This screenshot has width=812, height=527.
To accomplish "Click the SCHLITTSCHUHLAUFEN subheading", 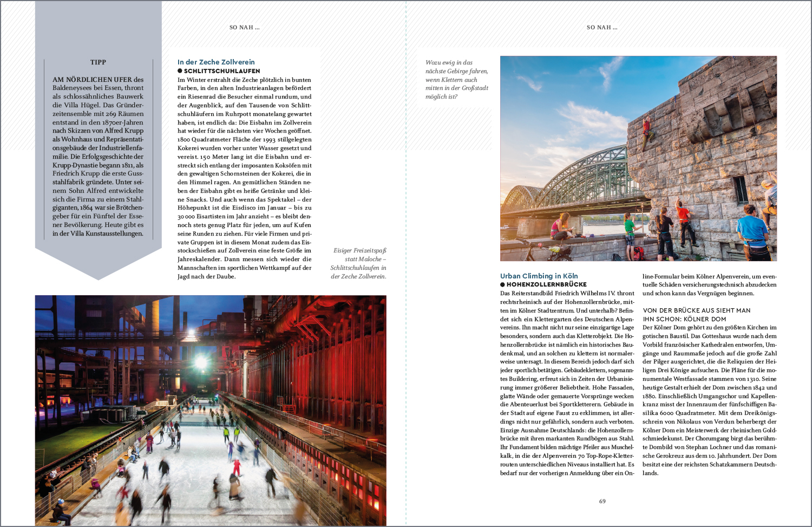I will 222,71.
